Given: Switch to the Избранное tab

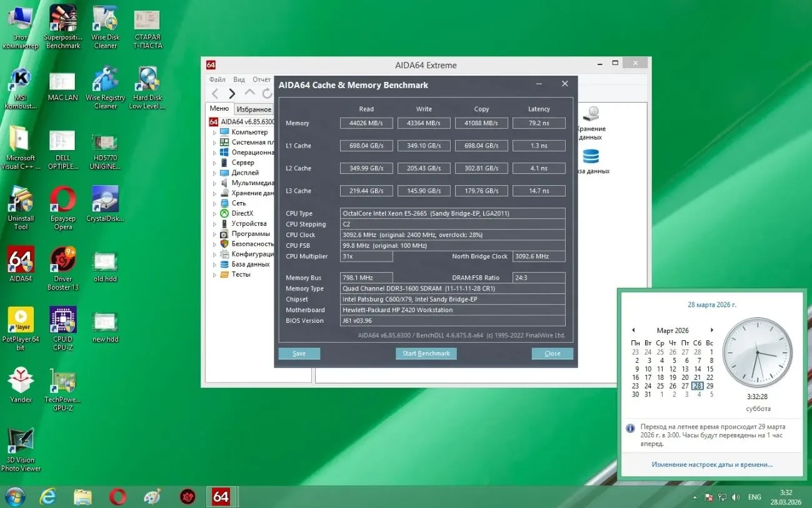Looking at the screenshot, I should pos(254,108).
